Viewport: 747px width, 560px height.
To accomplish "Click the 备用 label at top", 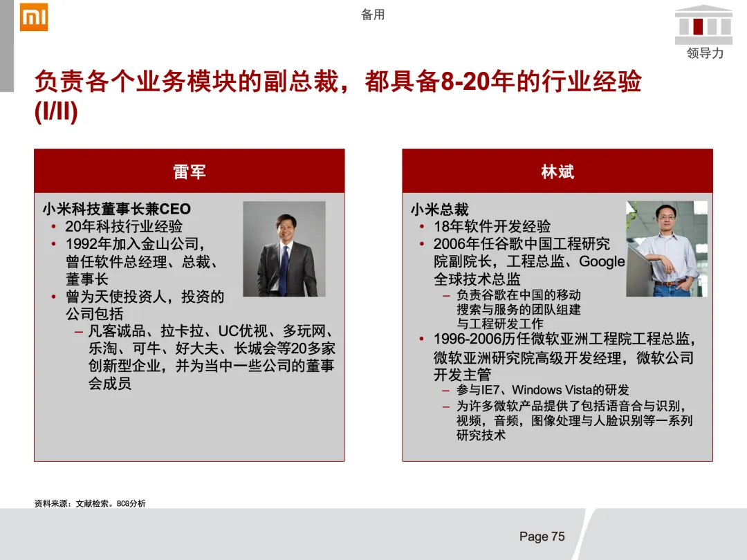I will [373, 15].
